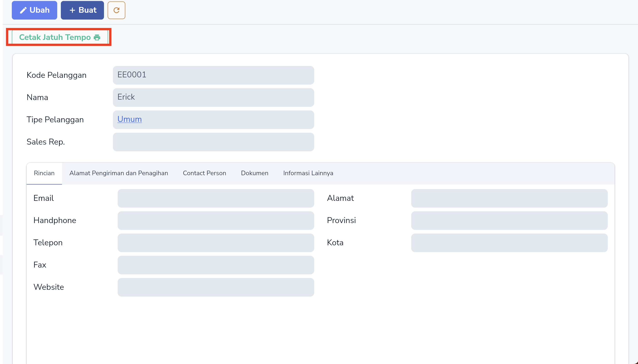
Task: Click the Email label
Action: tap(44, 198)
